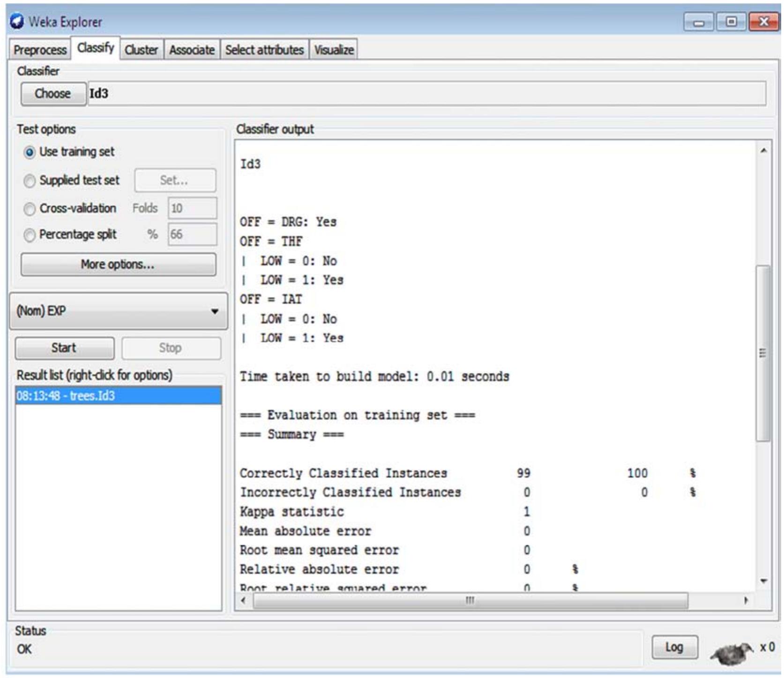Image resolution: width=784 pixels, height=678 pixels.
Task: Open the Visualize tab
Action: click(x=334, y=50)
